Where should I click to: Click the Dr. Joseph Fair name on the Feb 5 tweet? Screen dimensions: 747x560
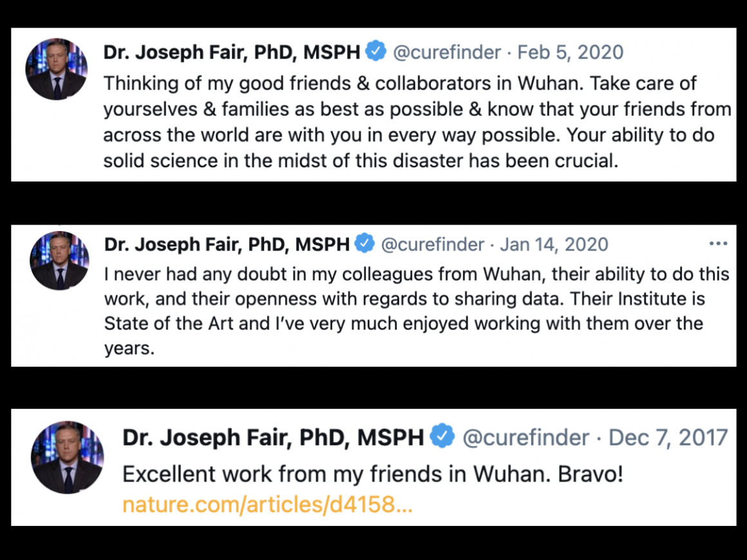point(232,52)
